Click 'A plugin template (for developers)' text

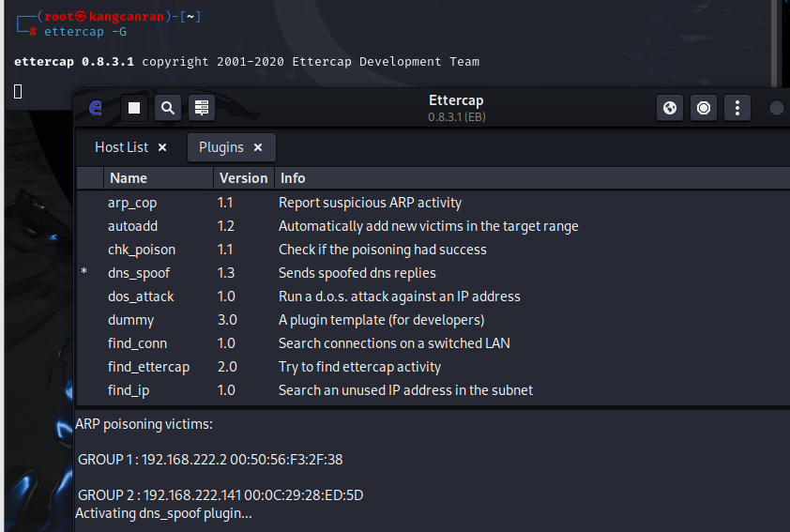click(382, 320)
